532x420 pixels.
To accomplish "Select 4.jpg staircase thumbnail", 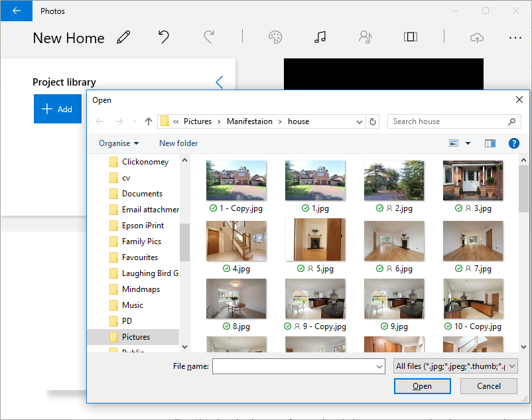I will [236, 241].
